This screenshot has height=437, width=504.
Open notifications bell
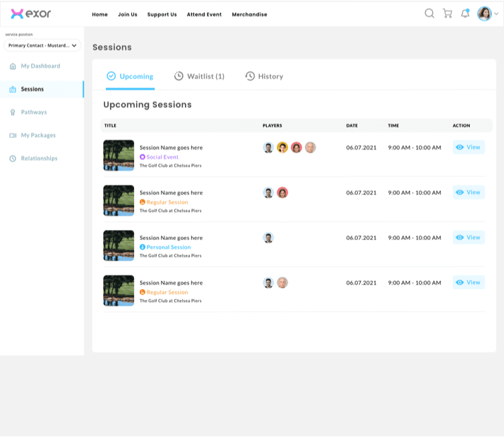(465, 13)
